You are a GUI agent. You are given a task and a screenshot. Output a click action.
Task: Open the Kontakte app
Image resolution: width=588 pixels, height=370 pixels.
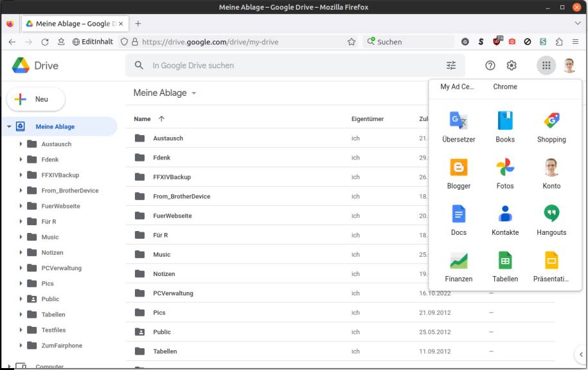click(505, 219)
